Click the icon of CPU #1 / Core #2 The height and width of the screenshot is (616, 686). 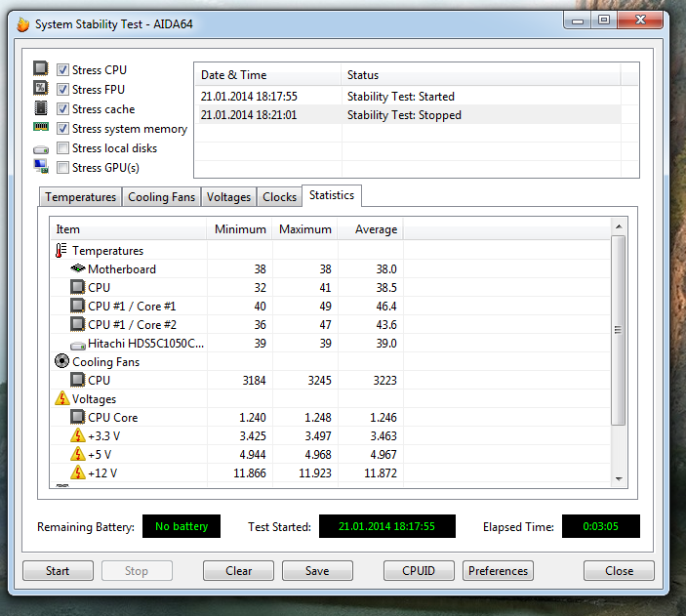(77, 324)
